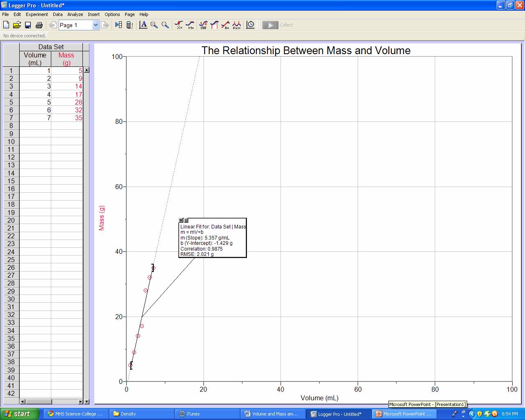Select Mass value 5 in row 1
The image size is (525, 420).
click(x=67, y=71)
